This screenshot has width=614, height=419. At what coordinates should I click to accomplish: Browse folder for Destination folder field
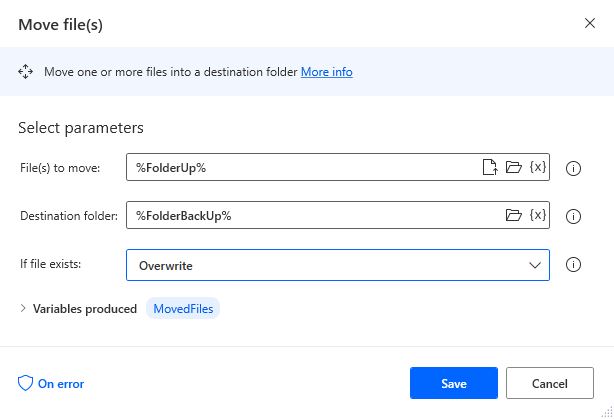[513, 215]
